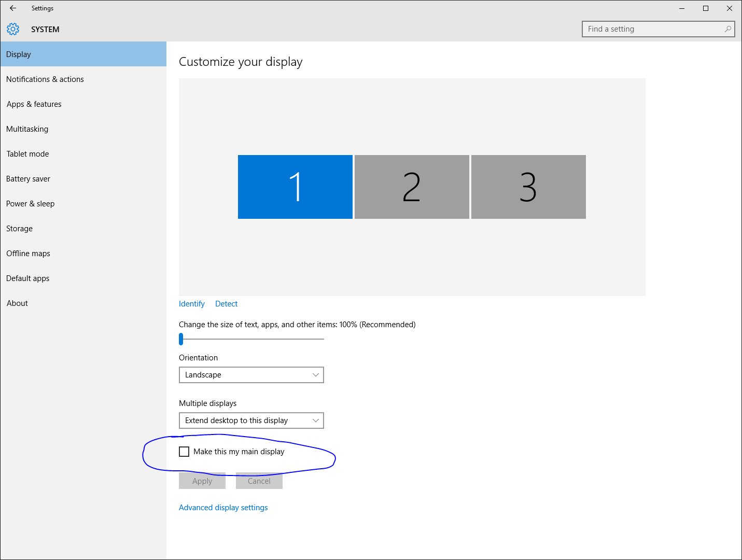The image size is (742, 560).
Task: Open Notifications & actions settings
Action: [x=83, y=79]
